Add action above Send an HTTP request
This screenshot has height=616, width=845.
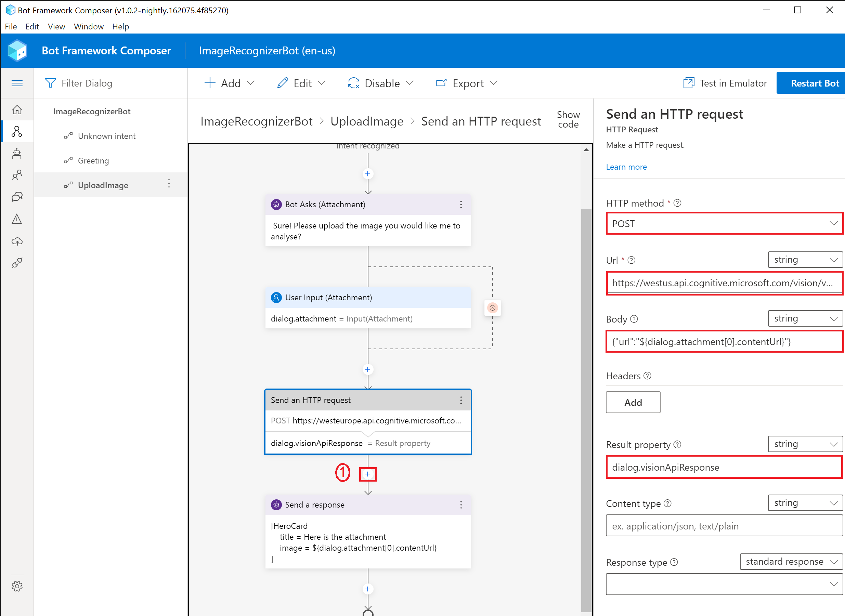coord(368,369)
